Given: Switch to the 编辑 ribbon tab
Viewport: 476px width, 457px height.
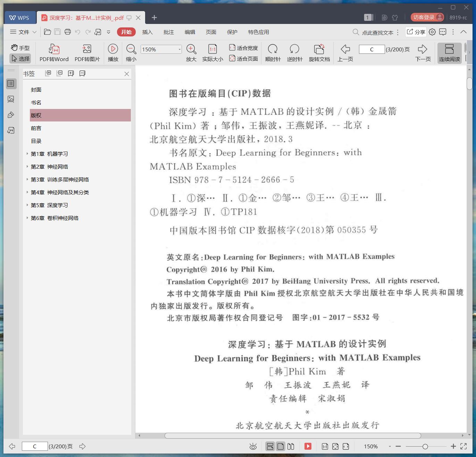Looking at the screenshot, I should 190,32.
